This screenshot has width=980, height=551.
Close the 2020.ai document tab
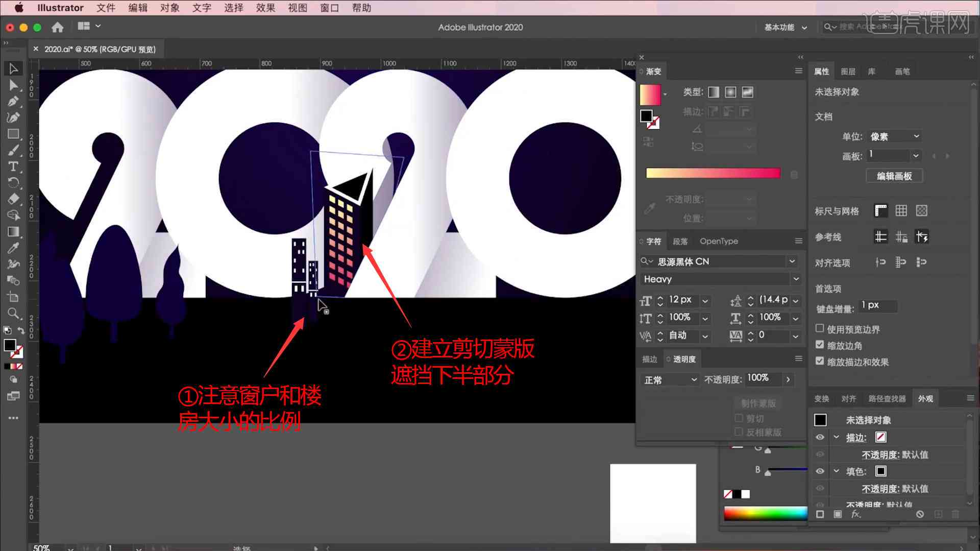(36, 49)
